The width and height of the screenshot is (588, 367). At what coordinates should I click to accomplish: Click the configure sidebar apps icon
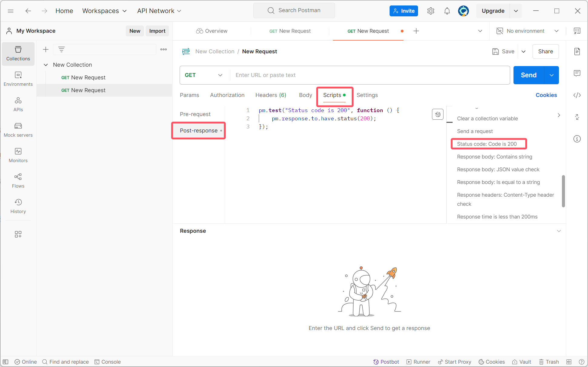click(x=18, y=234)
